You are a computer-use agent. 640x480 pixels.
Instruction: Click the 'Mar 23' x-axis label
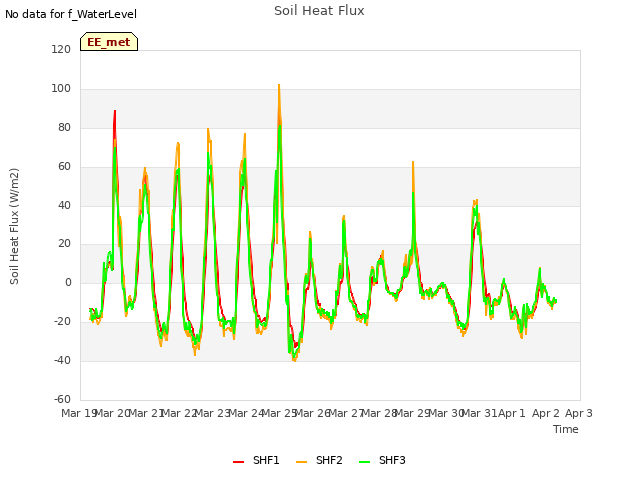pyautogui.click(x=212, y=413)
